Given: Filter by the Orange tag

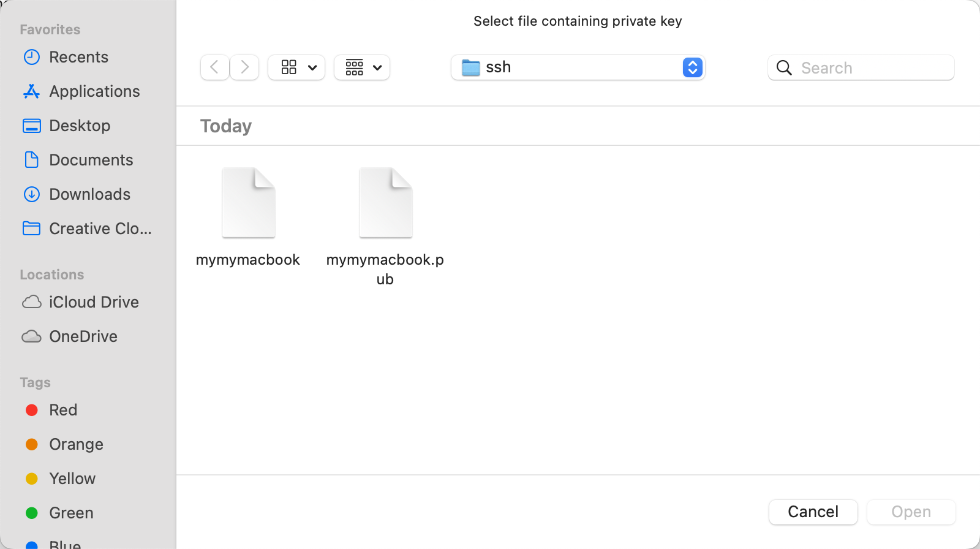Looking at the screenshot, I should click(x=76, y=444).
